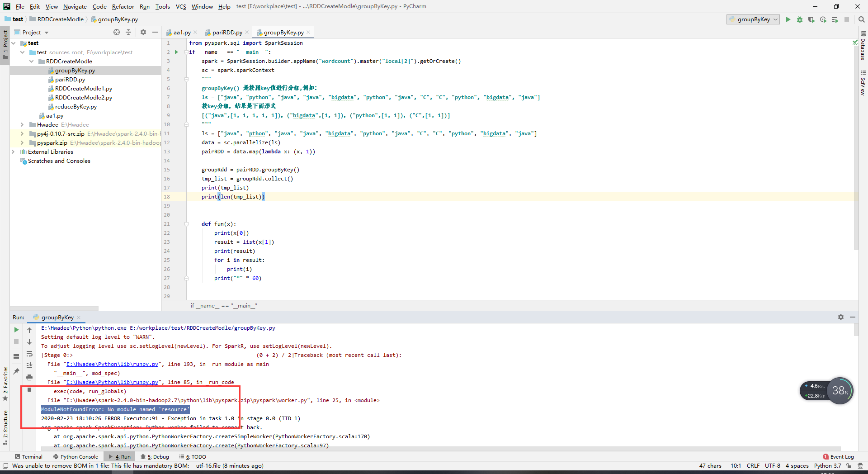Open the Refactor menu
The width and height of the screenshot is (868, 474).
[x=123, y=6]
